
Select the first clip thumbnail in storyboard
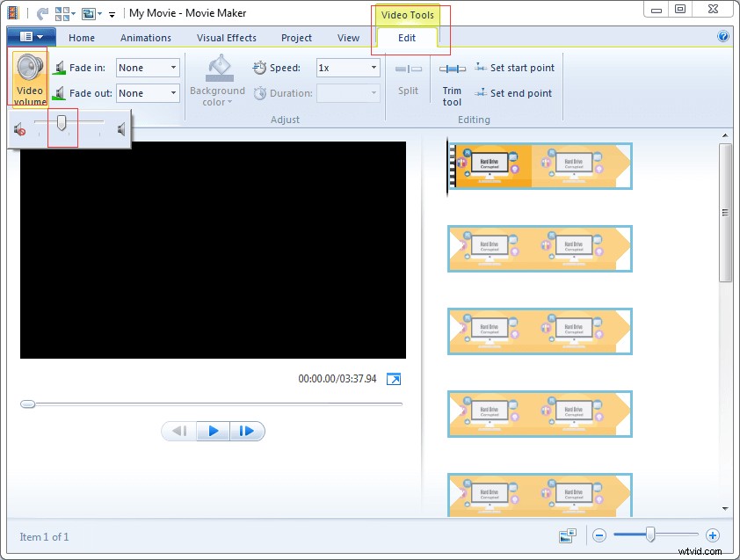click(x=540, y=166)
